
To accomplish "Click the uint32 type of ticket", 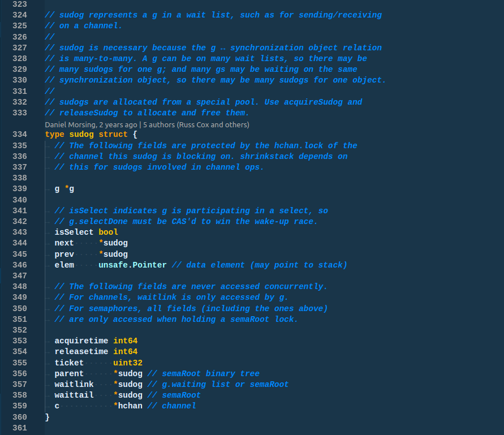I will (128, 363).
